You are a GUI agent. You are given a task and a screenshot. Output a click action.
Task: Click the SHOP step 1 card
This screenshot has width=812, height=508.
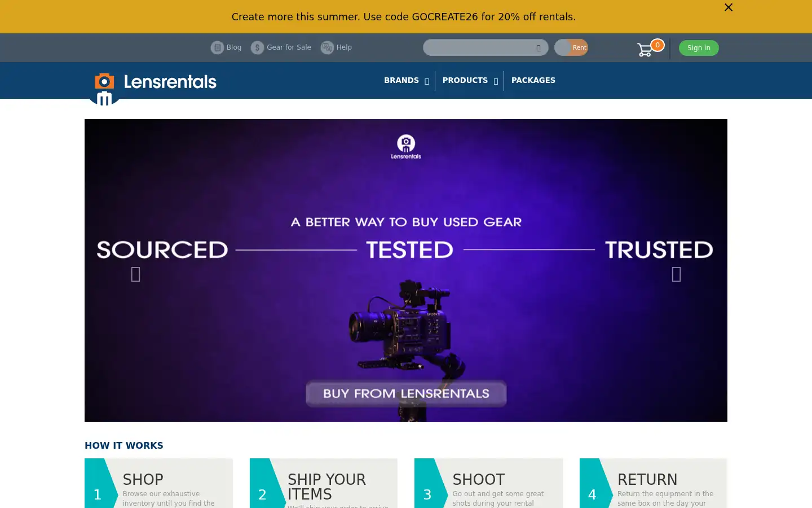[158, 483]
